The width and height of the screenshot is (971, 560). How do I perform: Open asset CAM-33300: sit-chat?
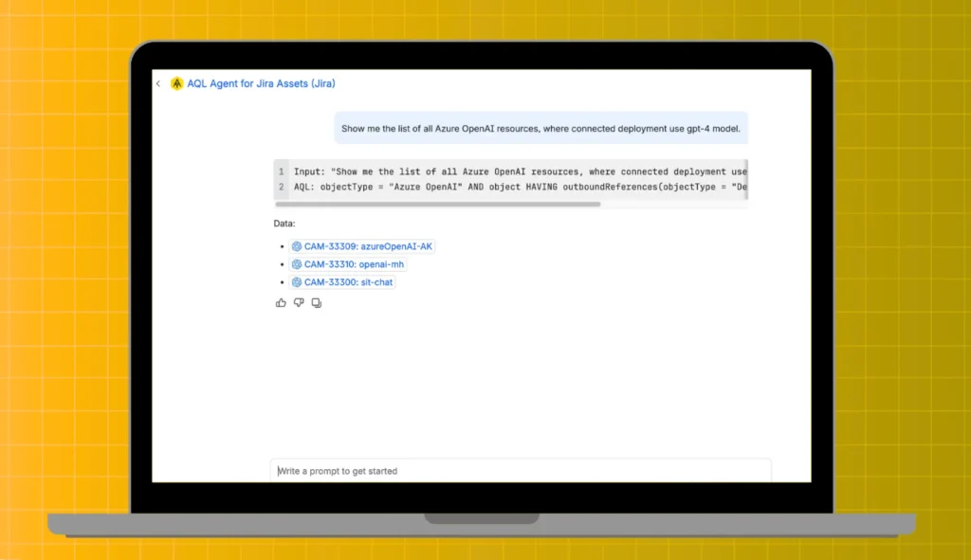(x=341, y=282)
